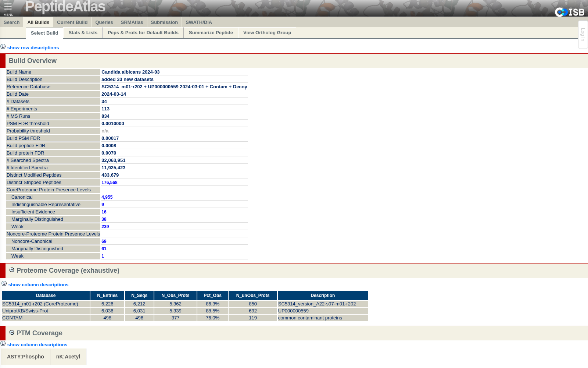588x368 pixels.
Task: Select the nK:Acetyl PTM tab
Action: point(68,357)
